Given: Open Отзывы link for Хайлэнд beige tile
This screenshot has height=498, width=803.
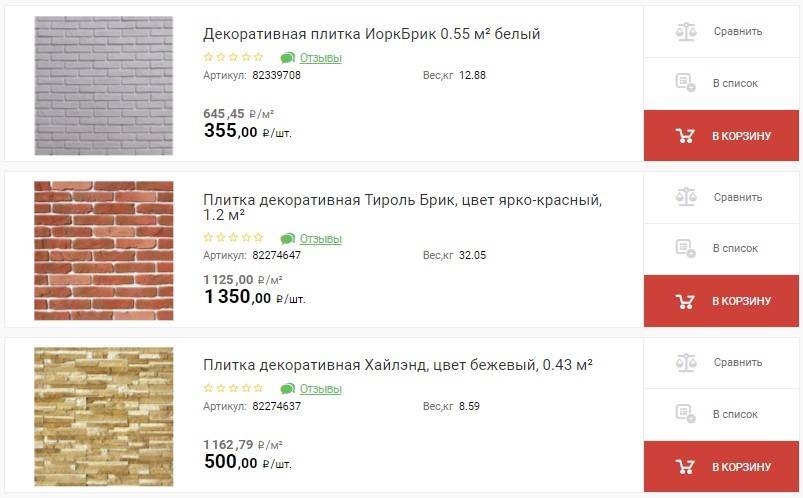Looking at the screenshot, I should [321, 389].
